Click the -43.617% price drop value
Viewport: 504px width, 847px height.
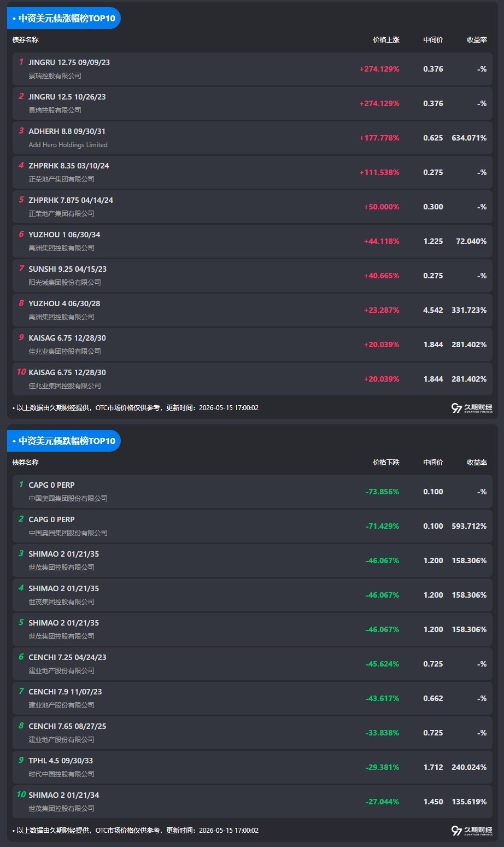(382, 698)
